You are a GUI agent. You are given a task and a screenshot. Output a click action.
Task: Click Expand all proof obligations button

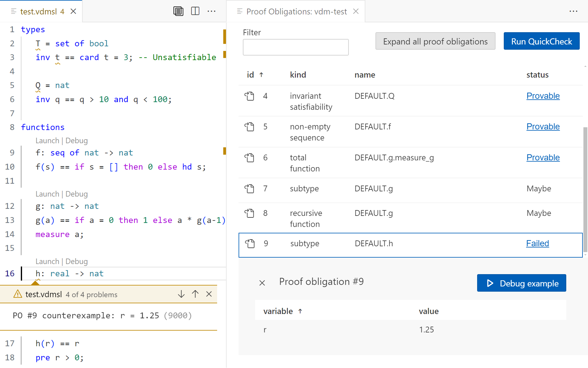[435, 41]
